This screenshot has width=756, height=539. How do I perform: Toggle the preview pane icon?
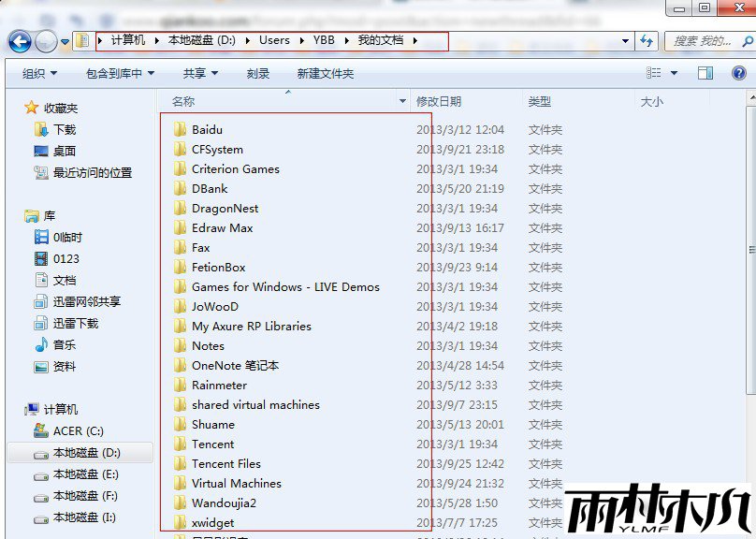pyautogui.click(x=705, y=73)
